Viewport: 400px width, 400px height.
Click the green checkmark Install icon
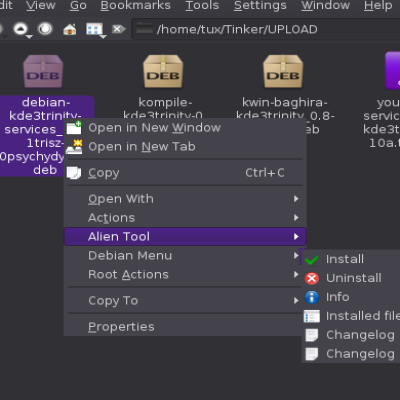312,259
